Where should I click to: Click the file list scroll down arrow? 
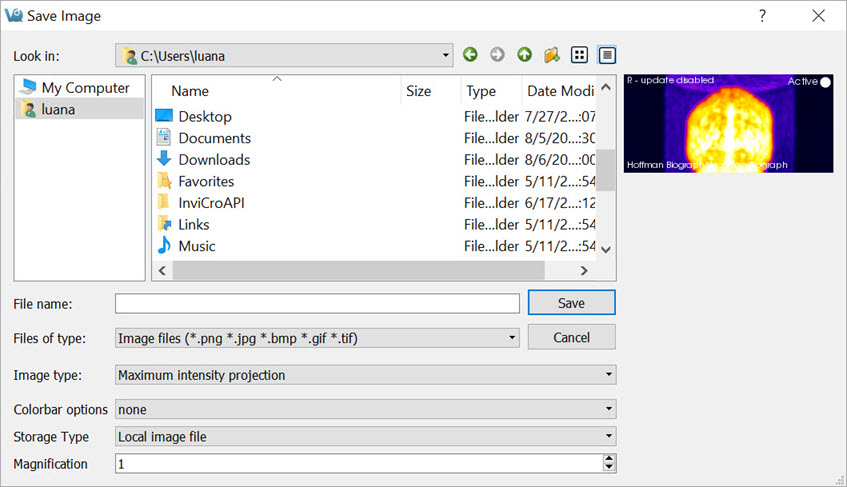pos(606,249)
